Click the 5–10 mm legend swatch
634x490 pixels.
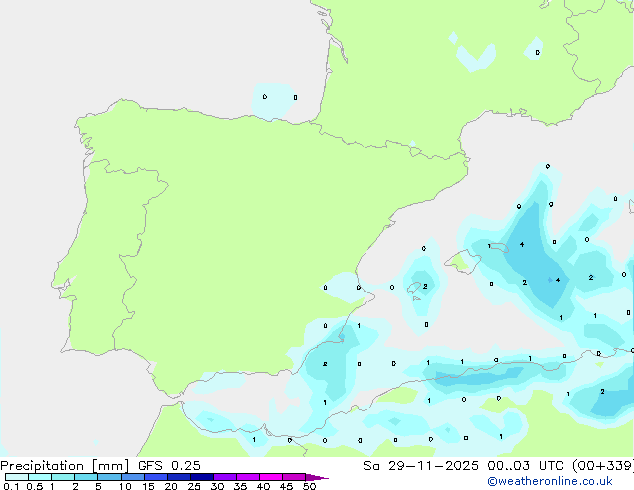click(x=109, y=477)
